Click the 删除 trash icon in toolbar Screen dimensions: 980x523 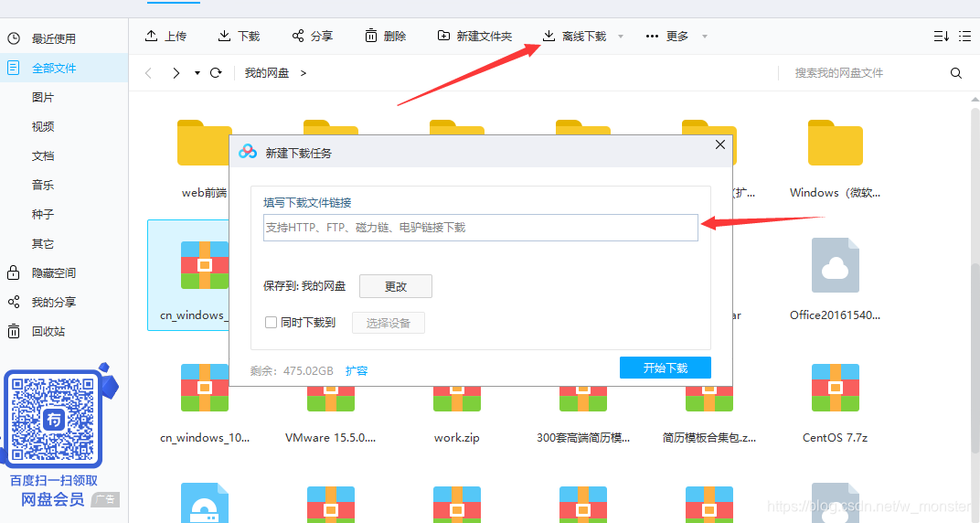(370, 36)
